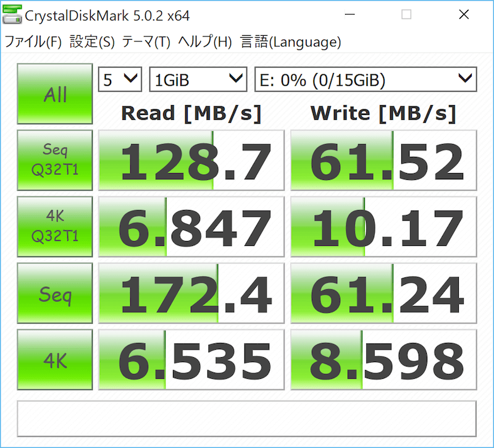The width and height of the screenshot is (494, 448).
Task: Select the 4K write result 8.598
Action: [383, 360]
